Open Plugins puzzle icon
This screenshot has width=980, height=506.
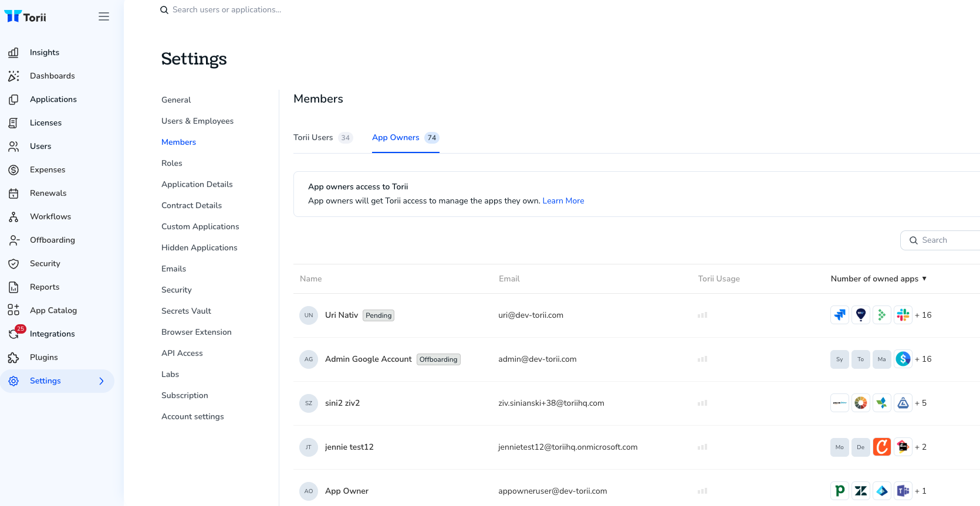point(13,358)
